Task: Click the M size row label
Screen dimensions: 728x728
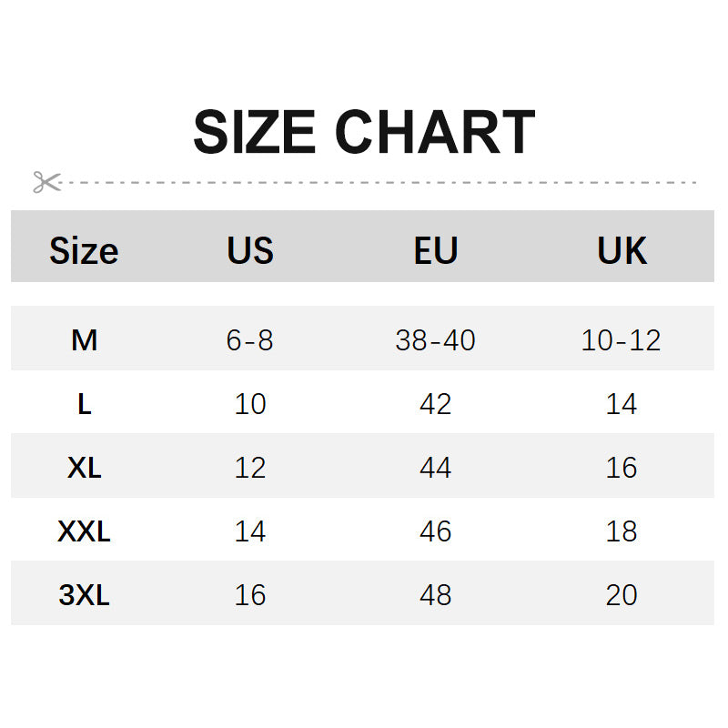Action: [x=84, y=340]
